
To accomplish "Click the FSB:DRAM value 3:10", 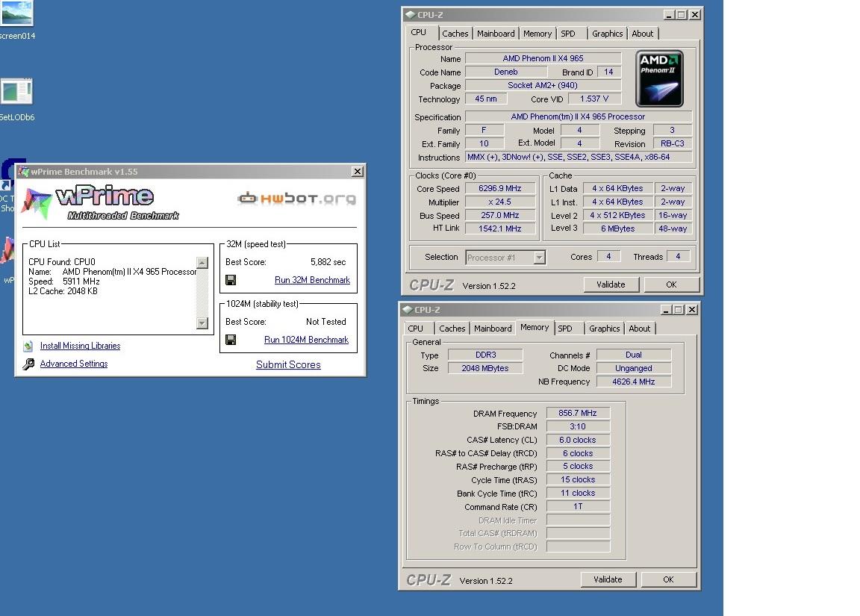I will pyautogui.click(x=578, y=427).
